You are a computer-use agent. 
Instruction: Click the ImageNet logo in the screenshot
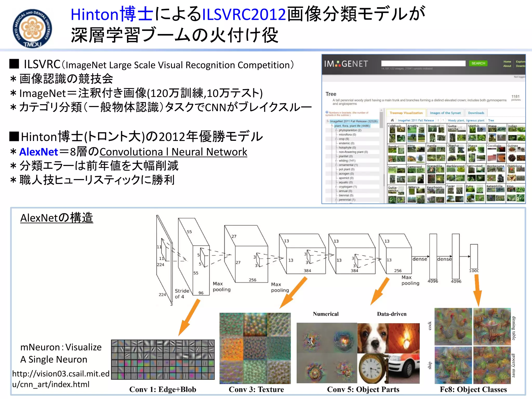pyautogui.click(x=346, y=64)
